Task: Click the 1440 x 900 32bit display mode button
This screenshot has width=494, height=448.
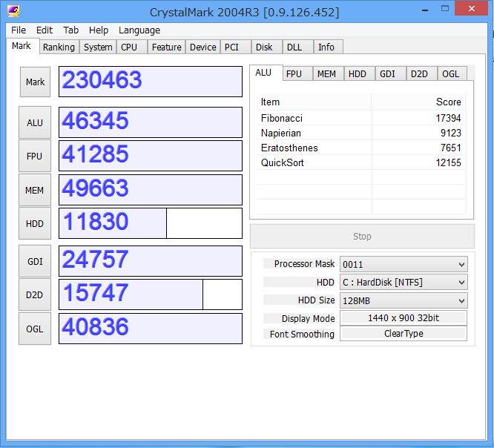Action: coord(404,318)
